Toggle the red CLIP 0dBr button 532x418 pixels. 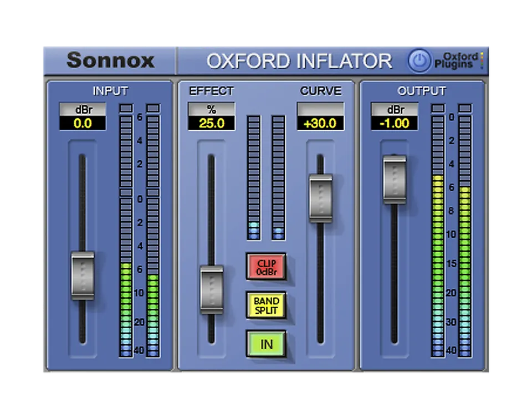(267, 267)
